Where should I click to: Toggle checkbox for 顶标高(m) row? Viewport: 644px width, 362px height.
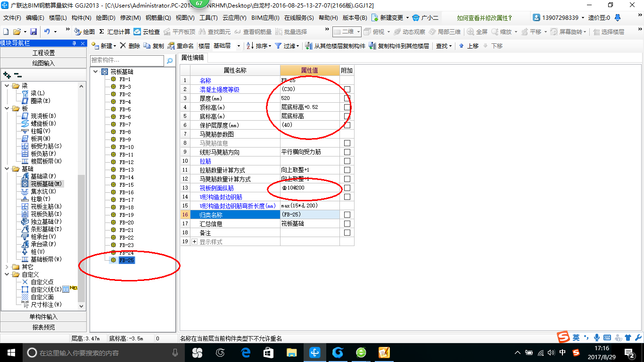[347, 107]
